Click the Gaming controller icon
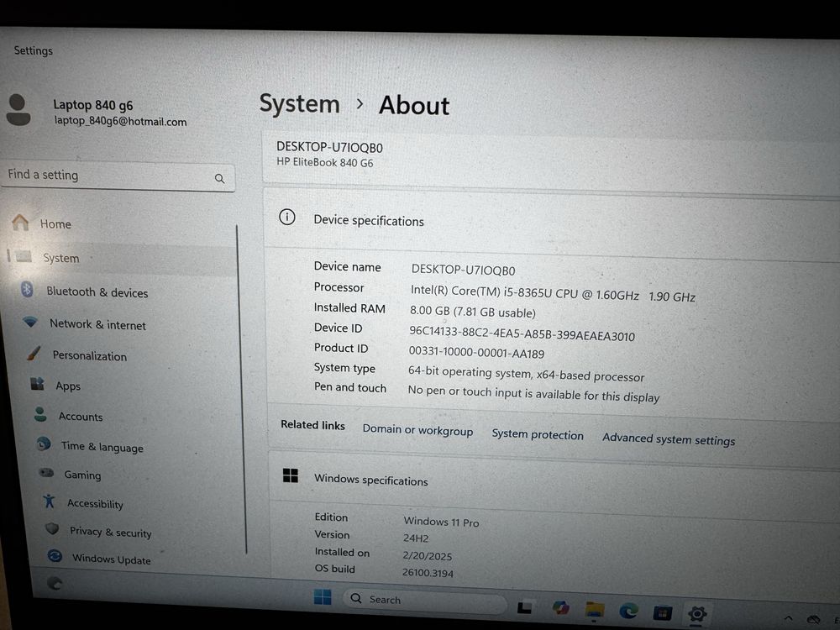 point(46,472)
